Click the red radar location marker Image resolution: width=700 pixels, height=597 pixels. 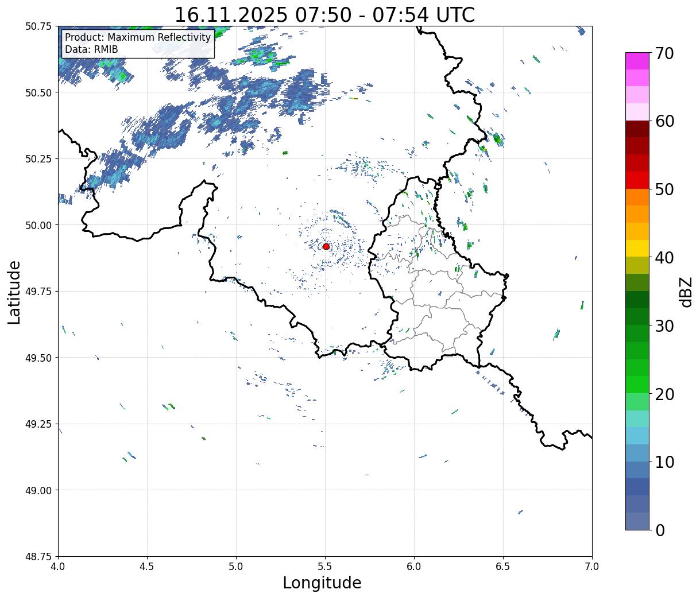[x=326, y=246]
